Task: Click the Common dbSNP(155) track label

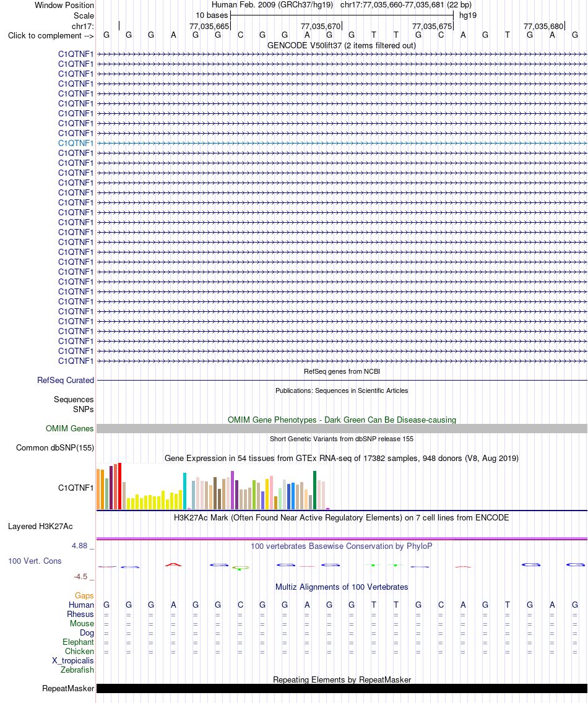Action: (x=54, y=448)
